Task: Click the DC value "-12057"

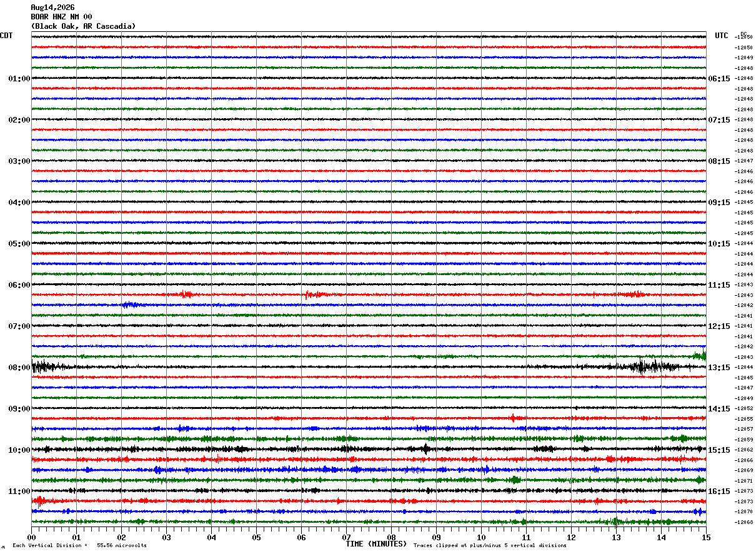Action: [744, 429]
